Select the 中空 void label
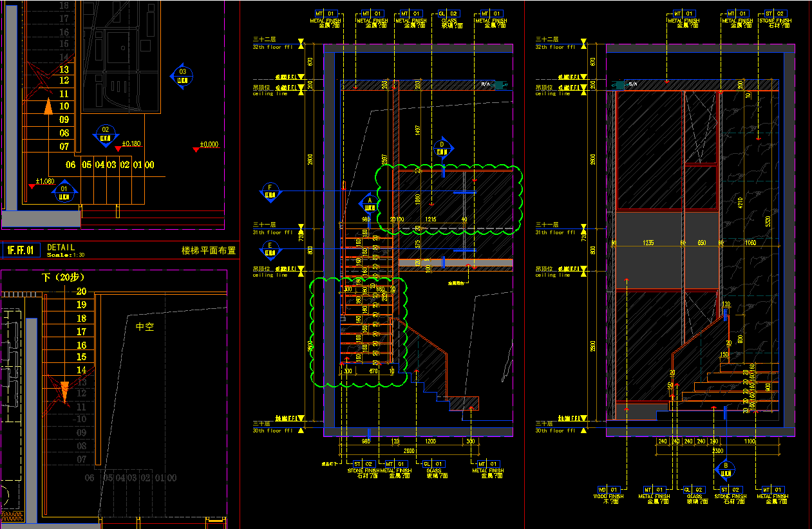812x529 pixels. (145, 327)
